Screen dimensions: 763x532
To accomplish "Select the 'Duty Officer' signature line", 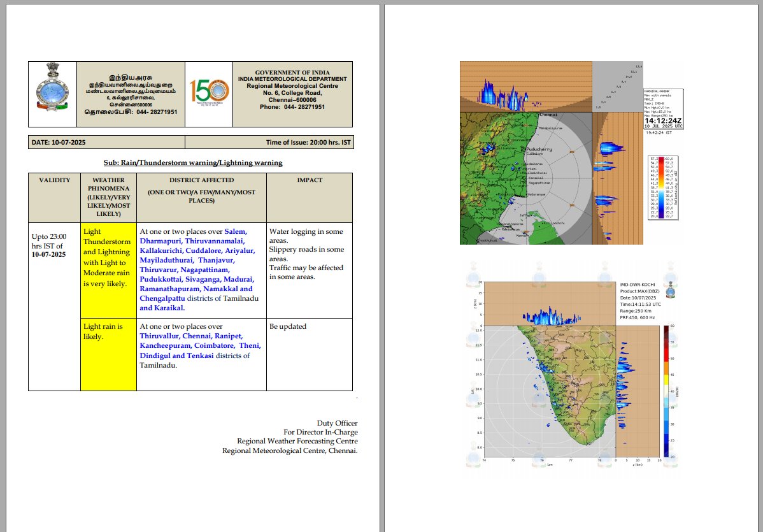I will 337,424.
